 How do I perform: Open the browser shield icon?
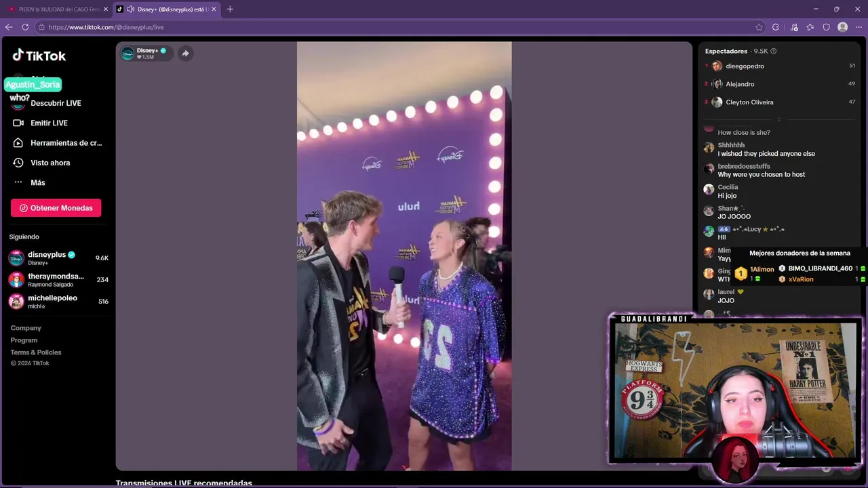click(x=827, y=27)
